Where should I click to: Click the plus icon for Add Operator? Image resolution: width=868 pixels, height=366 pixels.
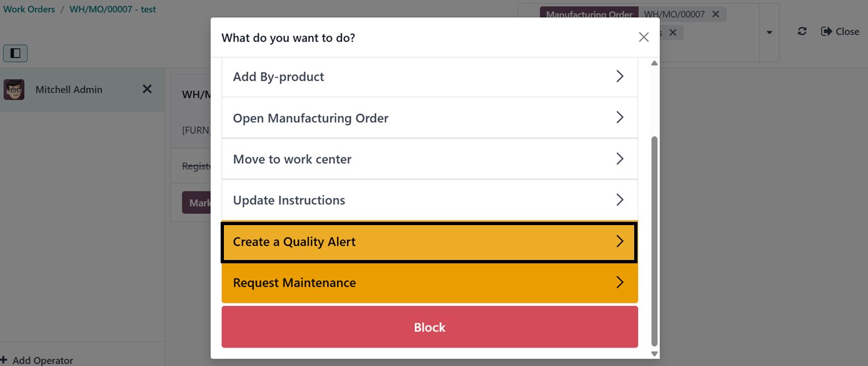point(4,360)
